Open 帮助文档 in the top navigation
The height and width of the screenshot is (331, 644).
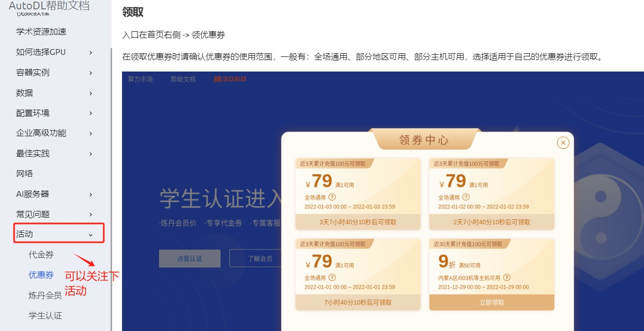coord(183,79)
